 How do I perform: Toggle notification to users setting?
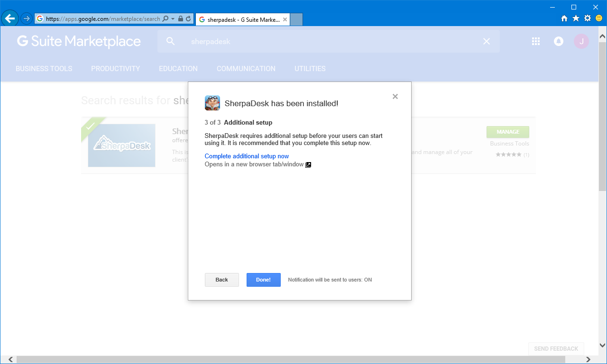click(329, 280)
